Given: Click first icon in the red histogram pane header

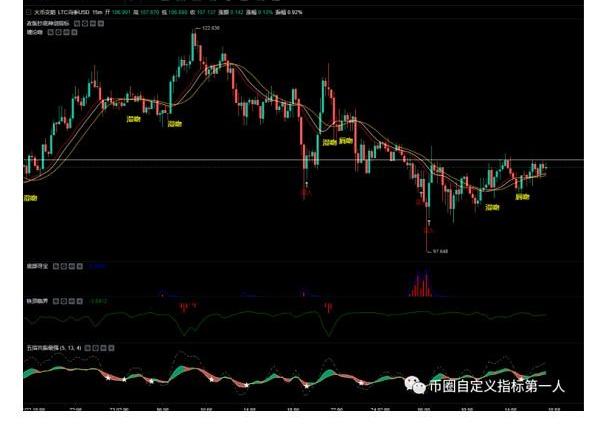Looking at the screenshot, I should point(56,266).
